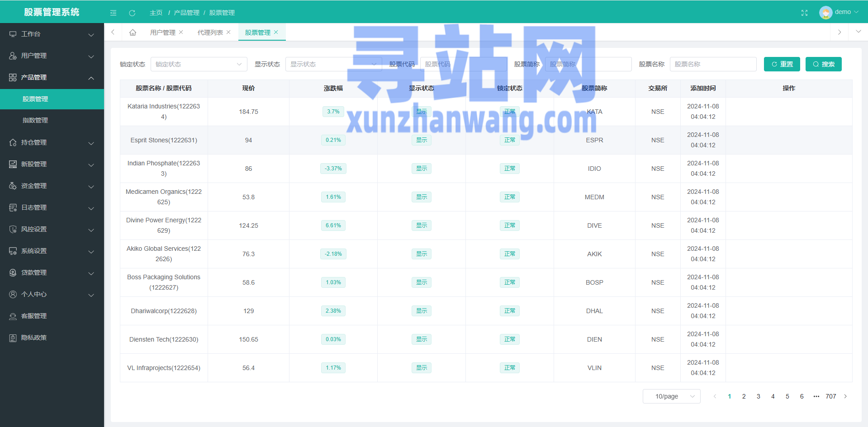Click the 搜索 button
Image resolution: width=868 pixels, height=427 pixels.
point(823,64)
